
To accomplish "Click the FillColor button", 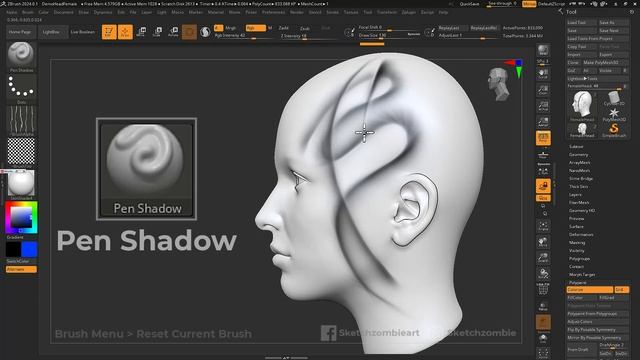I will coord(582,298).
